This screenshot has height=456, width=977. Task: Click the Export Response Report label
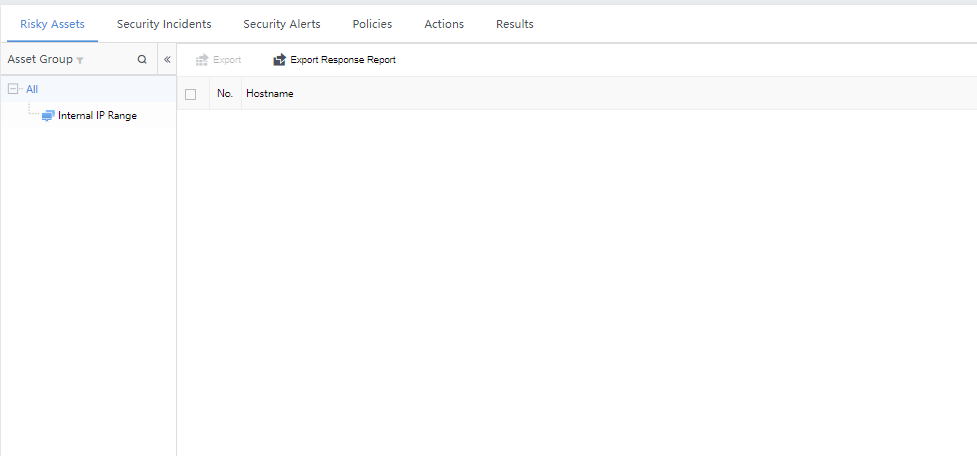pos(343,60)
